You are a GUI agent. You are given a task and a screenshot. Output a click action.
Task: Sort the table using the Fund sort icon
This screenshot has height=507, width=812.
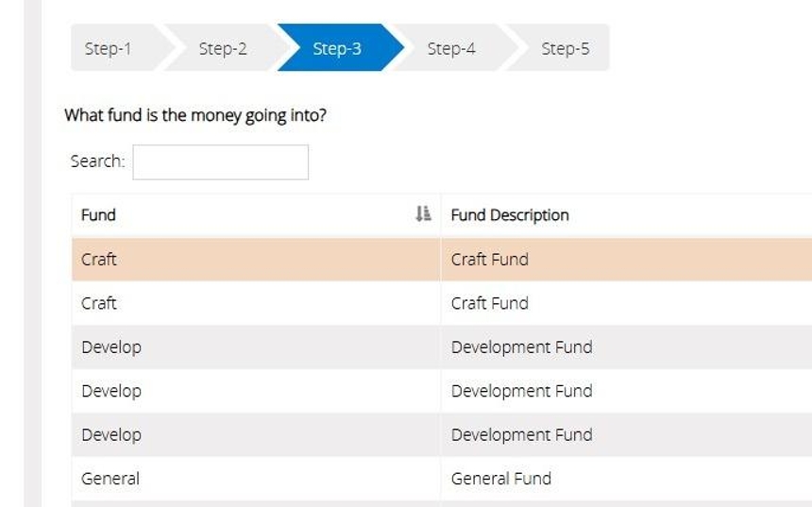click(423, 214)
